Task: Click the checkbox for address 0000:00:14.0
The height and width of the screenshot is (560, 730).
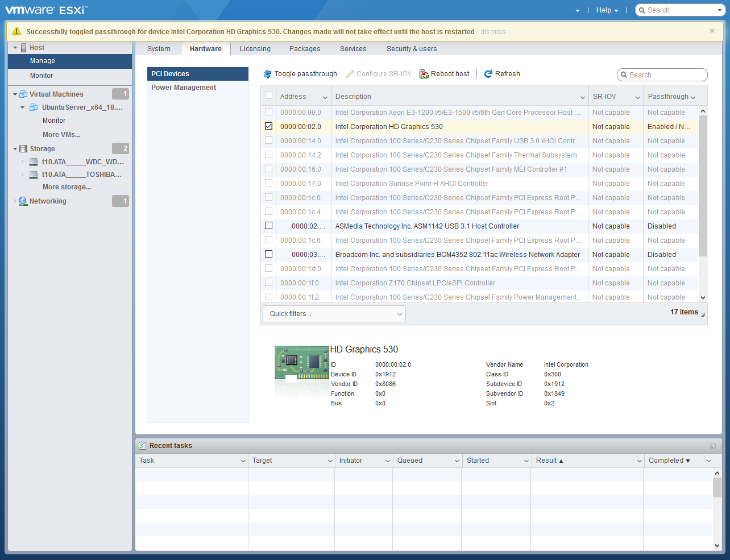Action: coord(268,140)
